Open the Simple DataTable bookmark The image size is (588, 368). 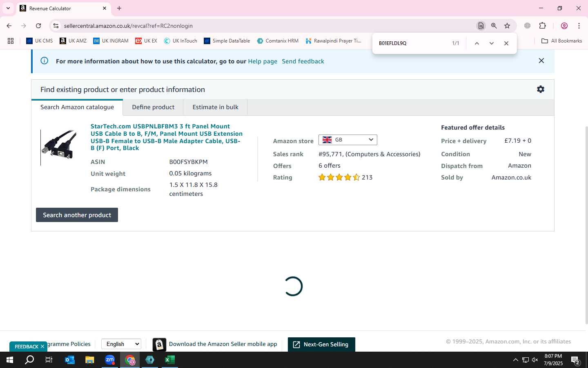[227, 41]
